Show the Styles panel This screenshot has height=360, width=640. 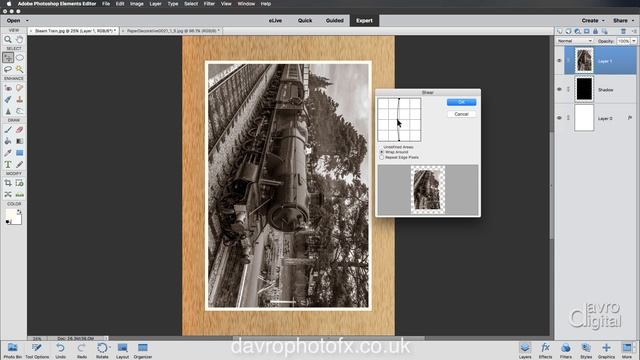click(x=586, y=350)
